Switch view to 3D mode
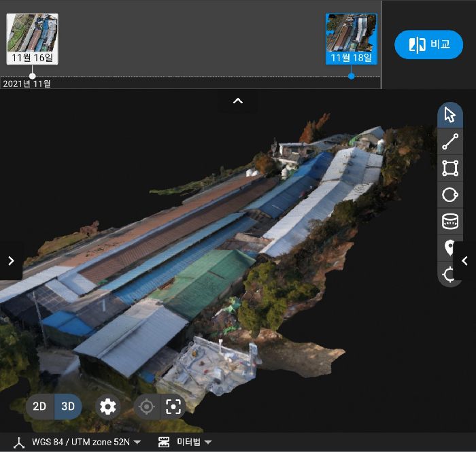 [x=68, y=407]
